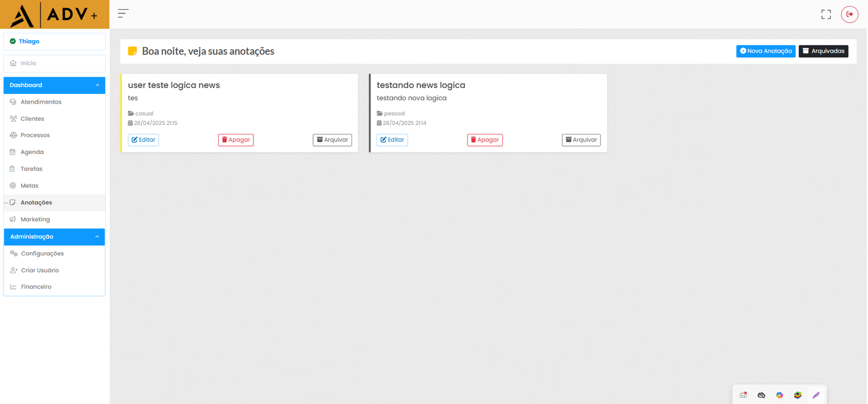868x404 pixels.
Task: Open the Agenda sidebar item
Action: [32, 152]
